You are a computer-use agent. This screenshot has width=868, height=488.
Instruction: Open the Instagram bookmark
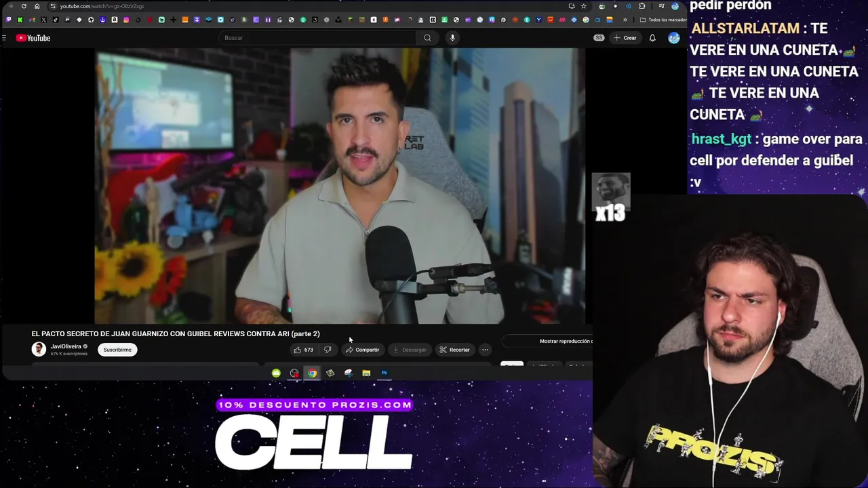click(126, 20)
